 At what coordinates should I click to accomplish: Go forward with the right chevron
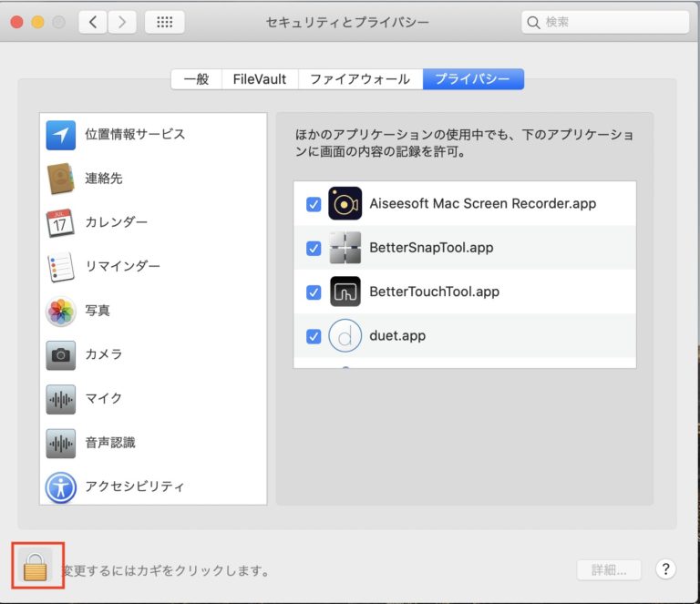(122, 22)
